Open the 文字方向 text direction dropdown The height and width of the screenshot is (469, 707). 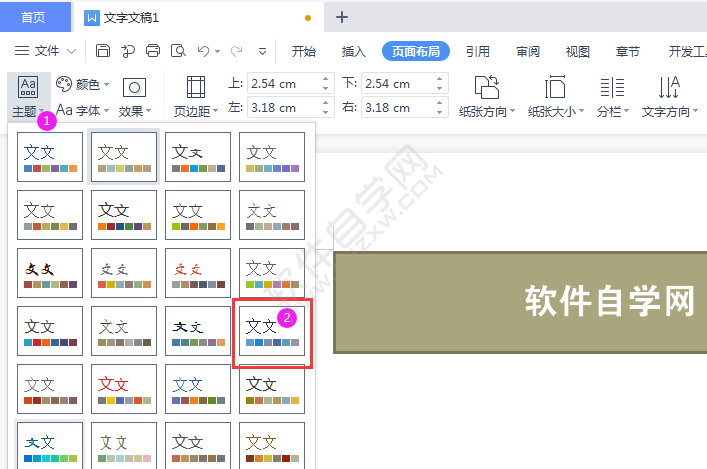(x=670, y=97)
